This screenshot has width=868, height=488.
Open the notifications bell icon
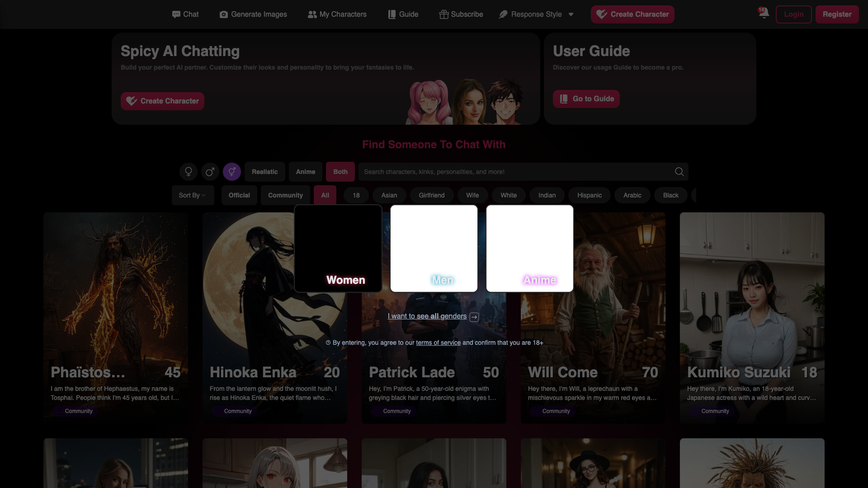763,13
